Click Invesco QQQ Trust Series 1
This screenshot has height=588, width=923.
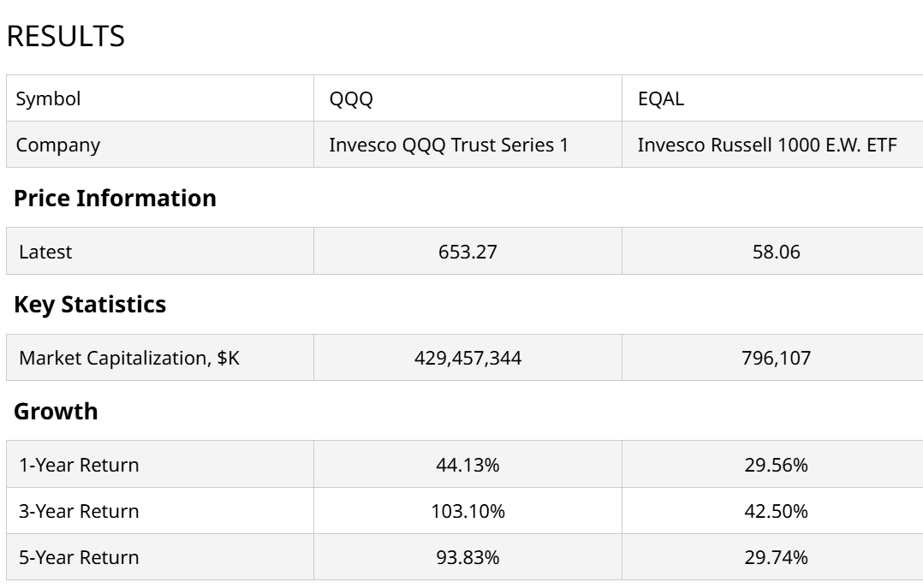point(448,145)
